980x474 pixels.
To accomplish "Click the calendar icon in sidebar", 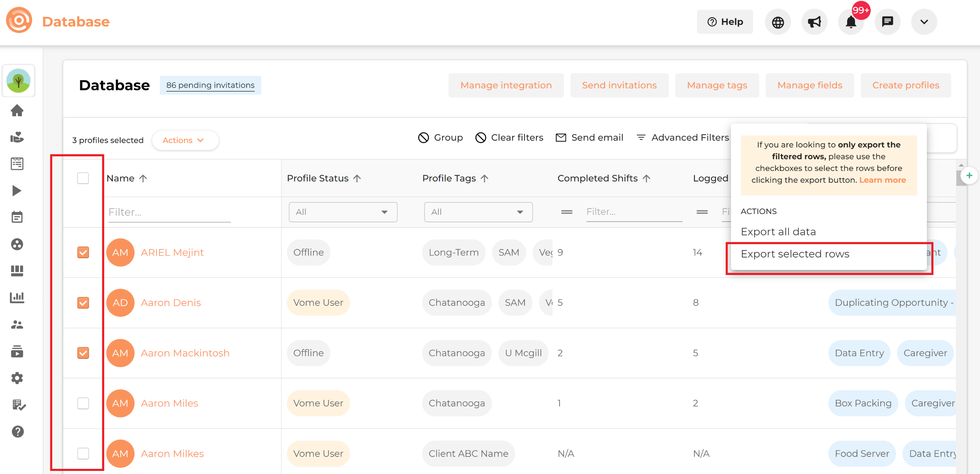I will tap(17, 217).
